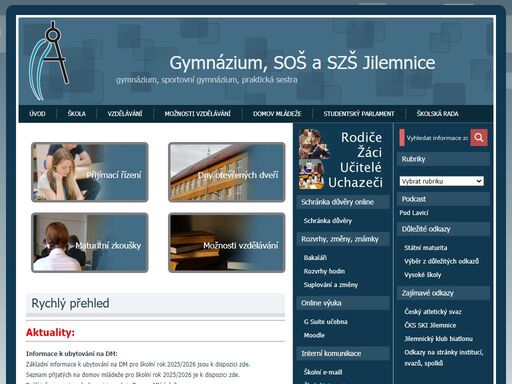This screenshot has width=512, height=384.
Task: Follow the Moodle link
Action: point(314,335)
